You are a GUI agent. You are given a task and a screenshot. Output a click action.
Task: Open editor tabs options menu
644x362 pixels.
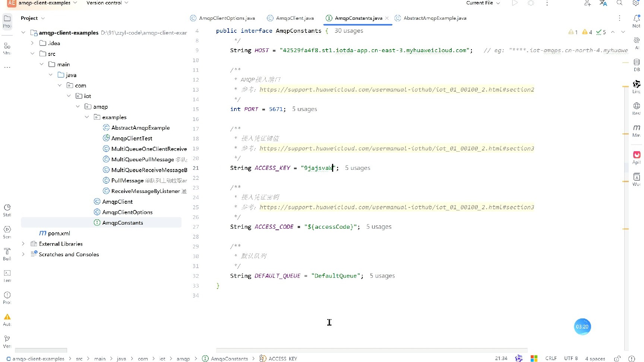tap(619, 18)
